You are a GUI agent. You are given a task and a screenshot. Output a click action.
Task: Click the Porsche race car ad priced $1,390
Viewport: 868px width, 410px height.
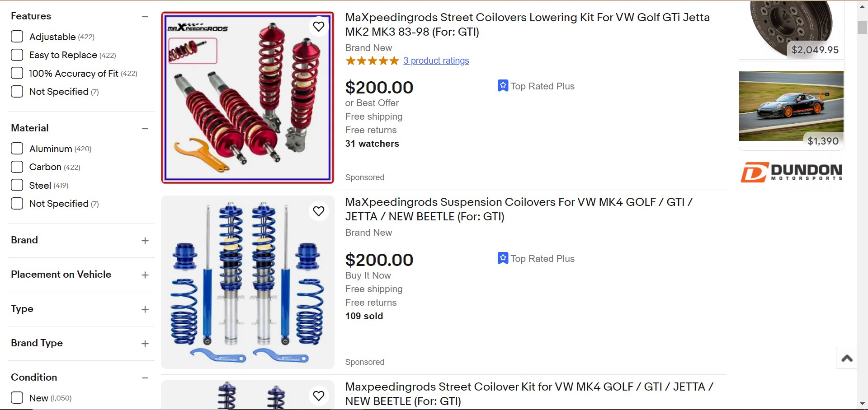(x=791, y=106)
